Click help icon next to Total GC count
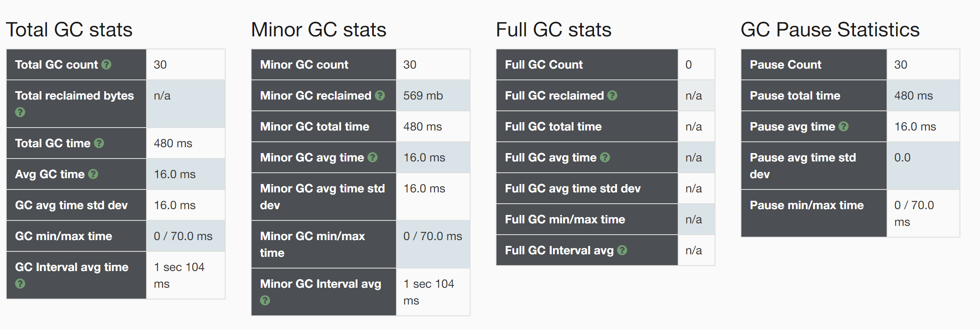 [106, 64]
